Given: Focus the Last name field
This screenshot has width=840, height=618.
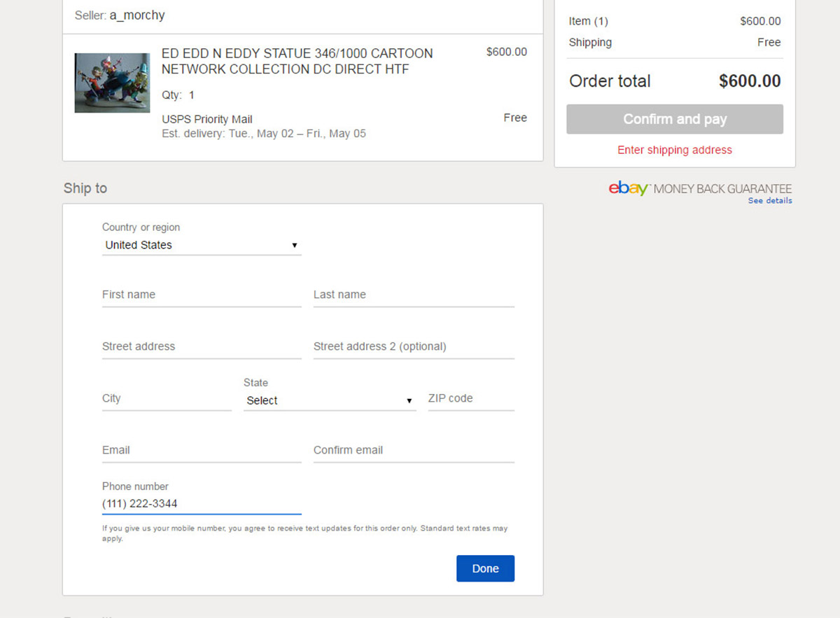Looking at the screenshot, I should coord(413,295).
